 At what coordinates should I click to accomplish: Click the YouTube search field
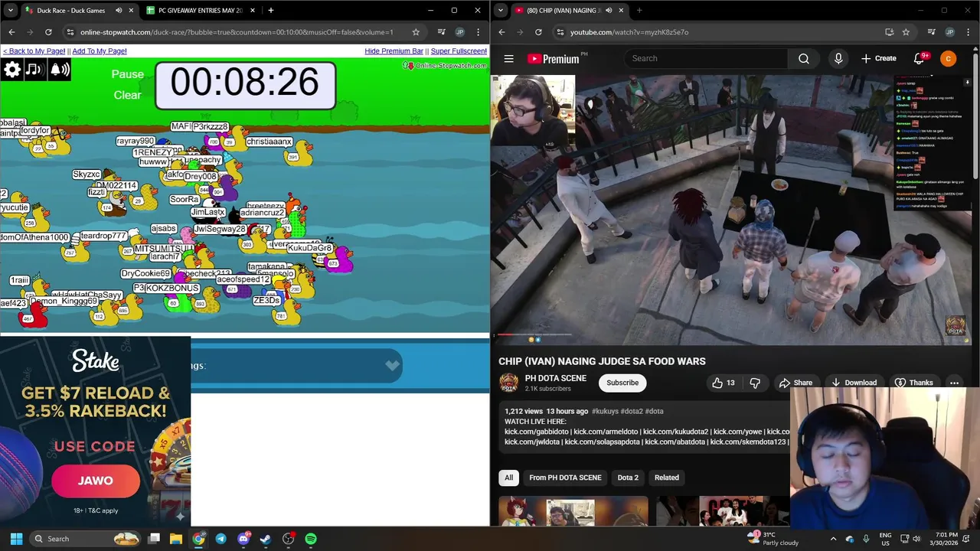[706, 58]
